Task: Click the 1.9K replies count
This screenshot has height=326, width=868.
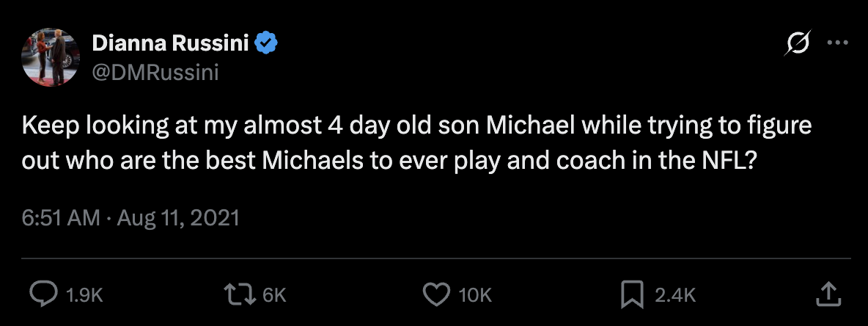Action: click(84, 295)
